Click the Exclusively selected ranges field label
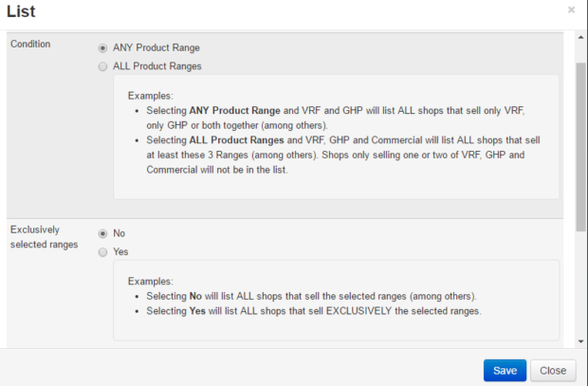Viewport: 588px width, 386px height. (x=44, y=237)
